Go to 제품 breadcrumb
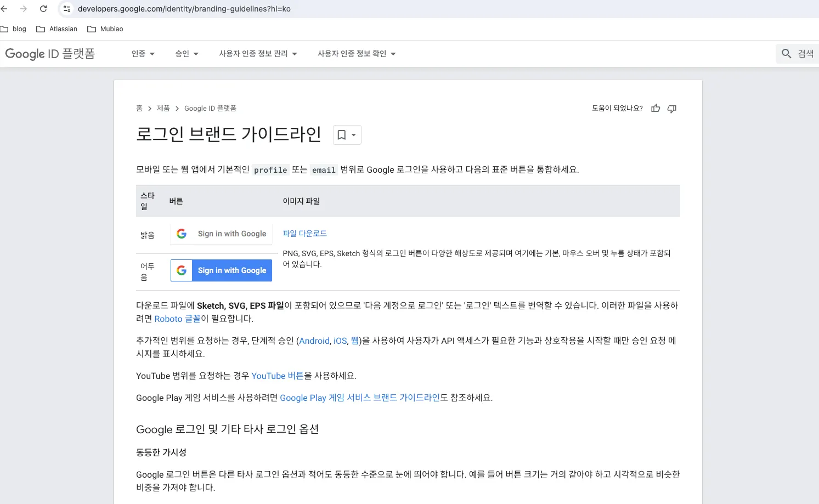819x504 pixels. [x=163, y=109]
